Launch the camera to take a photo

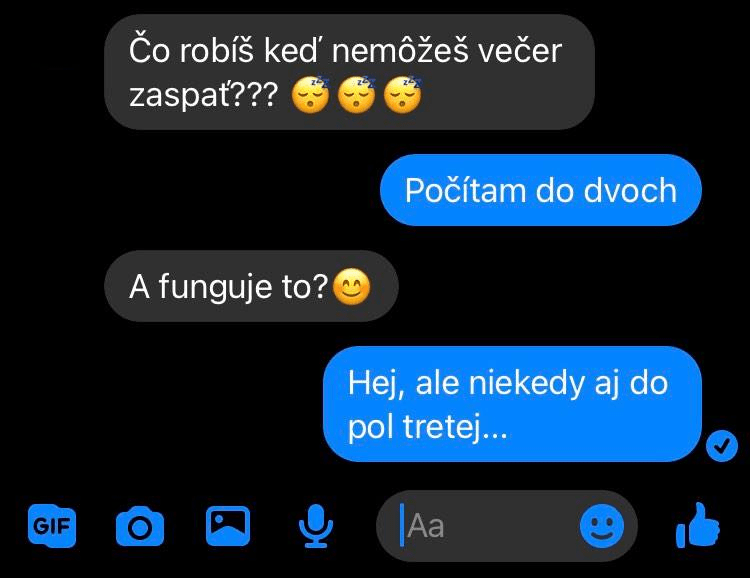[x=140, y=526]
